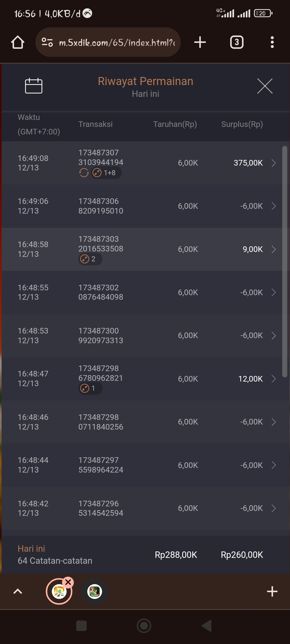290x644 pixels.
Task: Tap the site settings icon in address bar
Action: coord(47,42)
